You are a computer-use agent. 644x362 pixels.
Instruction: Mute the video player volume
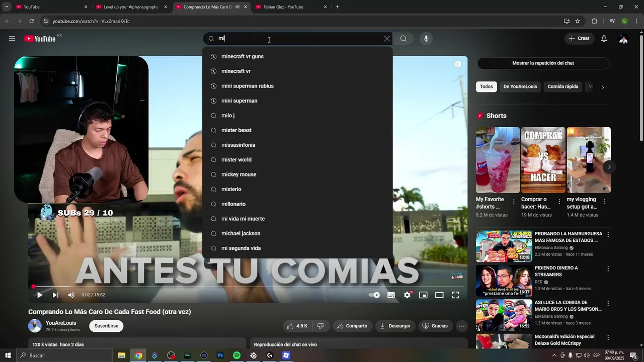coord(71,295)
